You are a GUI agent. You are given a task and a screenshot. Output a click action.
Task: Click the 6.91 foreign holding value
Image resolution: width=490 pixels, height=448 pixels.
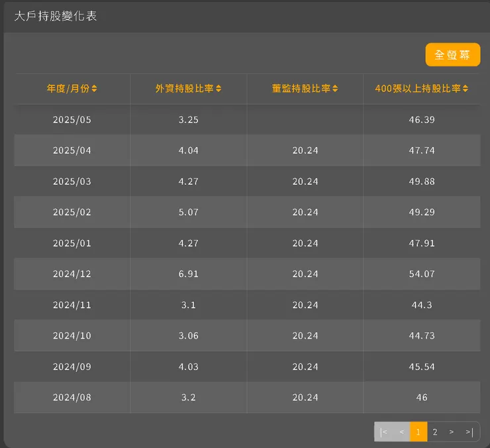coord(189,274)
